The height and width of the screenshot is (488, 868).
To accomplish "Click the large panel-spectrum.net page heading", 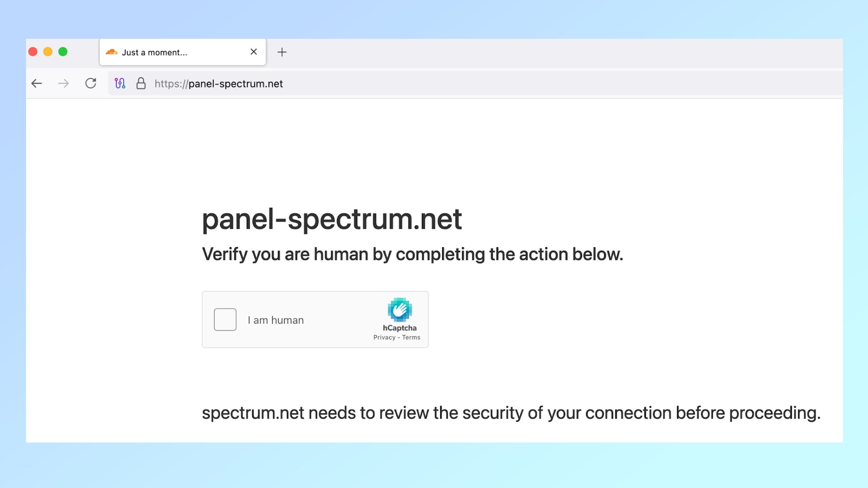I will (x=332, y=219).
